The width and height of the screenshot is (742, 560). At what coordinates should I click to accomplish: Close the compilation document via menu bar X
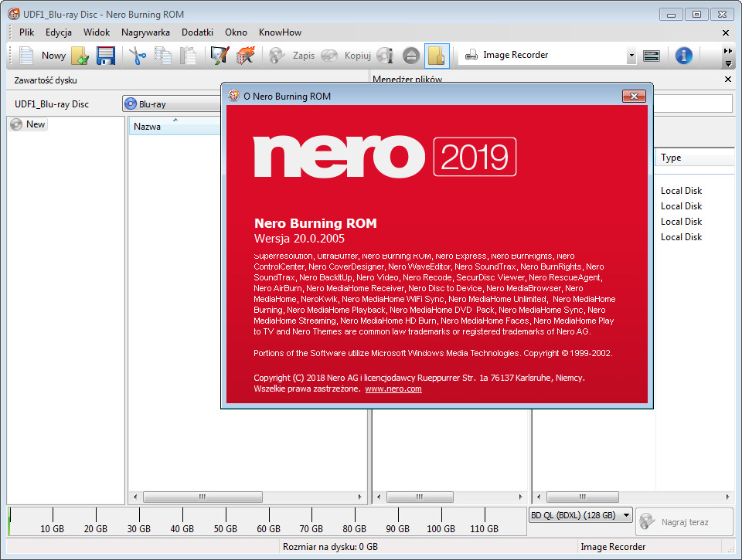[726, 32]
